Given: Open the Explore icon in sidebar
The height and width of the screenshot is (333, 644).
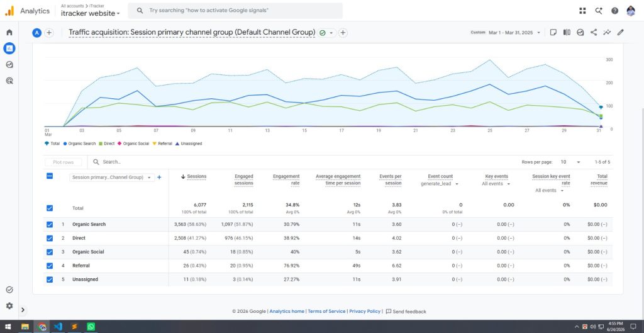Looking at the screenshot, I should coord(9,65).
